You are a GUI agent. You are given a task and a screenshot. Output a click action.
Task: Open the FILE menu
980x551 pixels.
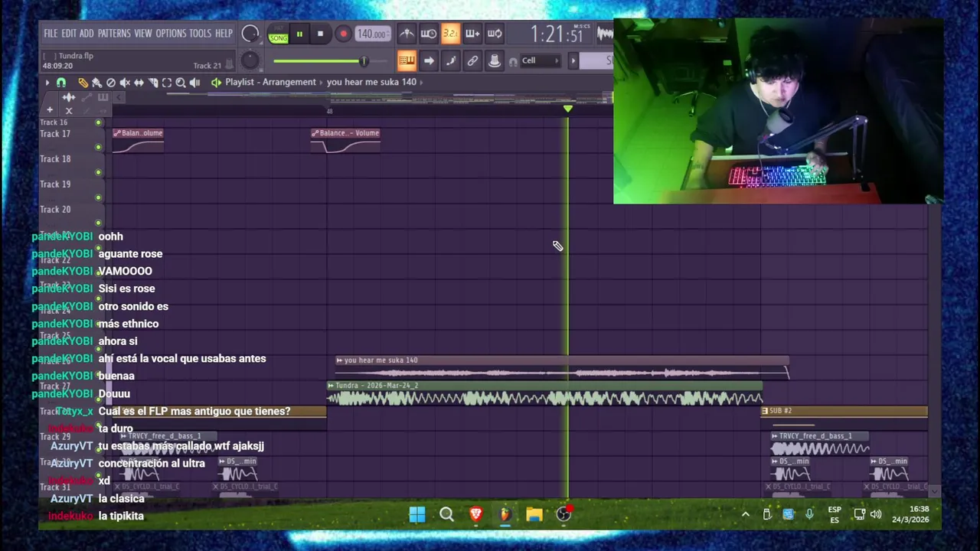click(x=51, y=34)
